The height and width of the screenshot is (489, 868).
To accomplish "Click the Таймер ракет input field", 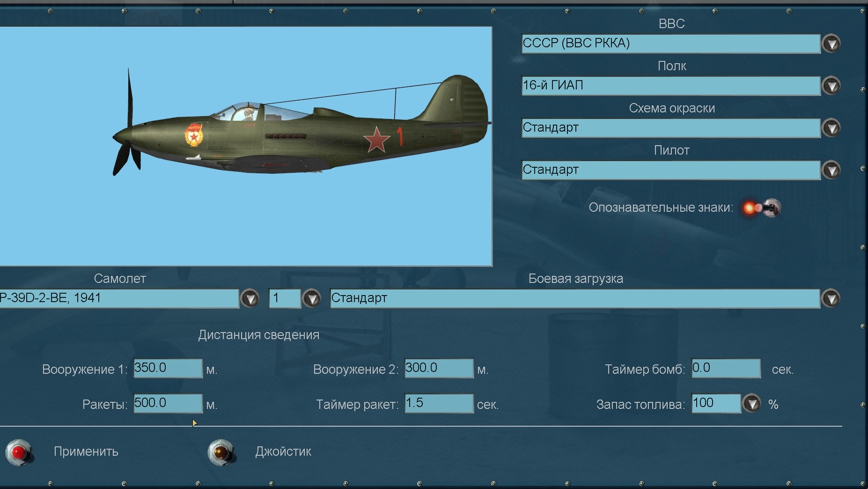I will (439, 403).
